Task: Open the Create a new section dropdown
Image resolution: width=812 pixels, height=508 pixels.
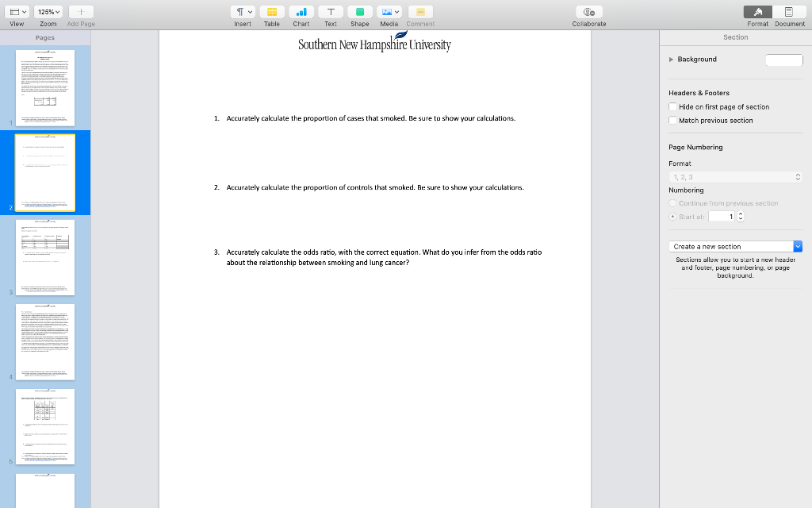Action: click(735, 247)
